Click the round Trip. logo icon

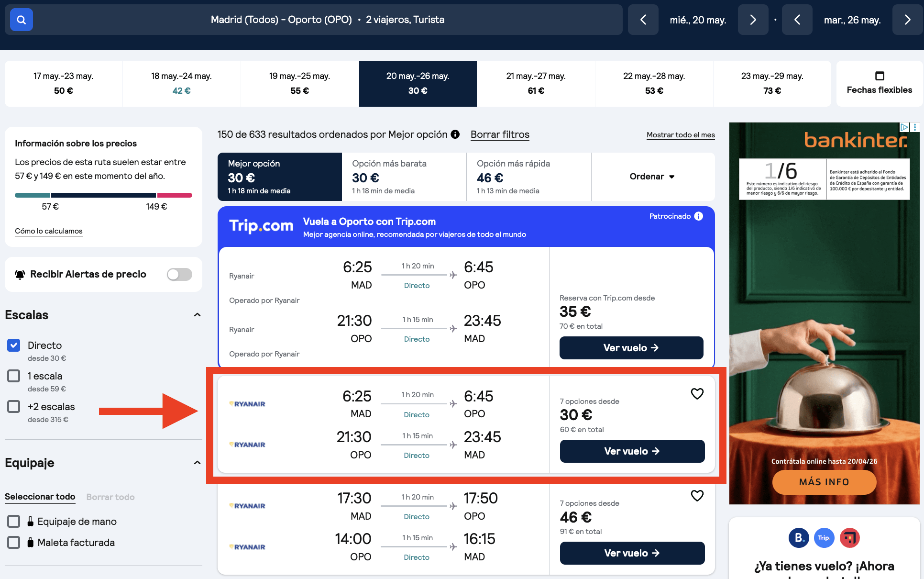click(824, 538)
